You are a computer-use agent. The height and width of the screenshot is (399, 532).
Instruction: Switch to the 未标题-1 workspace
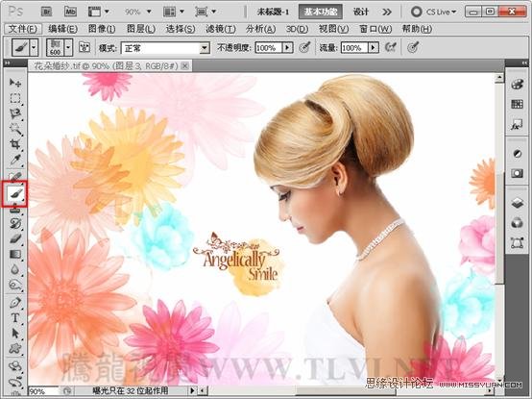point(273,12)
